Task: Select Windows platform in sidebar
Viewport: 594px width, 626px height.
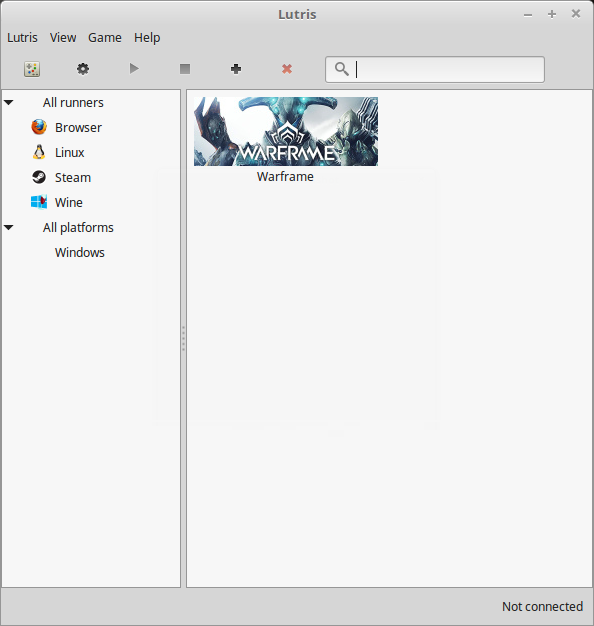Action: 80,252
